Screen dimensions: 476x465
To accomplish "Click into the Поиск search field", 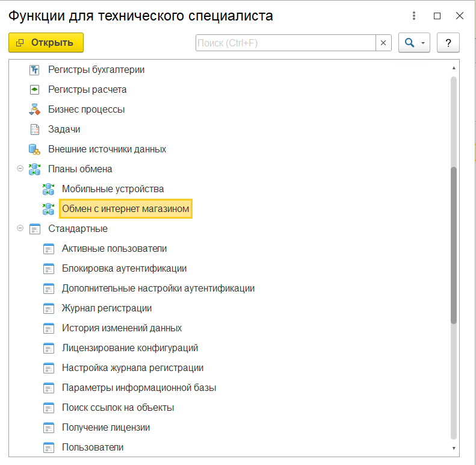I will pyautogui.click(x=286, y=43).
